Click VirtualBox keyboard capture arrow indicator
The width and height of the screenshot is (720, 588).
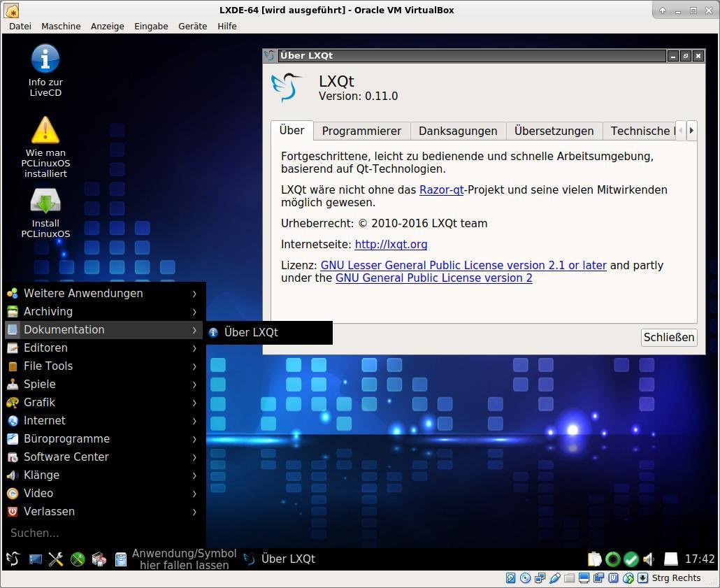[x=643, y=578]
